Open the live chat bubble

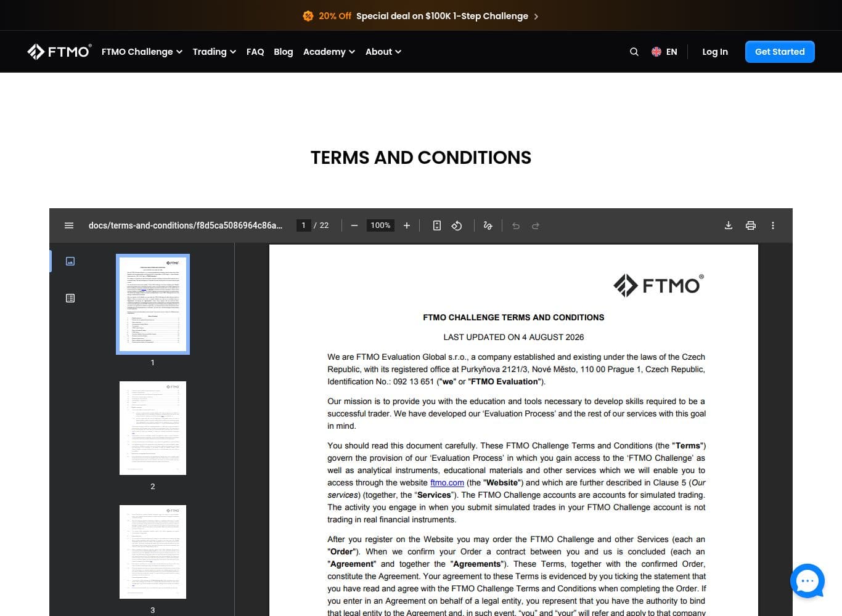click(x=807, y=581)
